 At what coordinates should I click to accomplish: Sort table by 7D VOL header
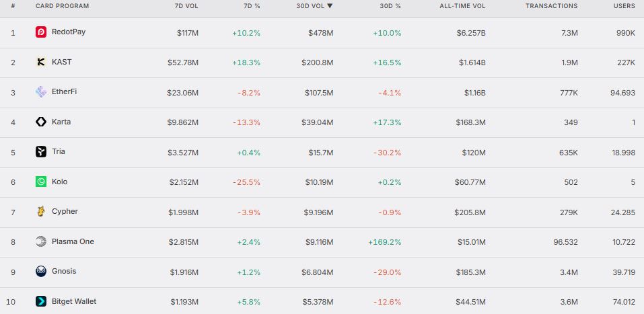pyautogui.click(x=186, y=6)
